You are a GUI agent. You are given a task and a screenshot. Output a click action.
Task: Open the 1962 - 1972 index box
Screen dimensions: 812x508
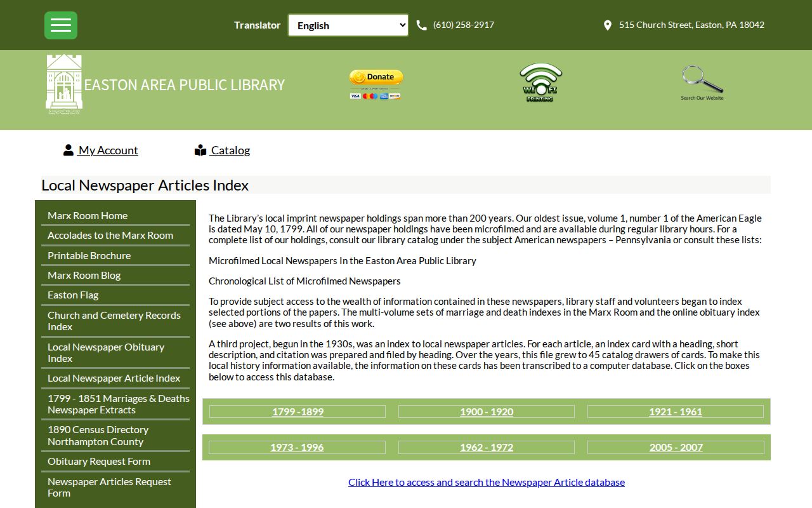pyautogui.click(x=487, y=447)
